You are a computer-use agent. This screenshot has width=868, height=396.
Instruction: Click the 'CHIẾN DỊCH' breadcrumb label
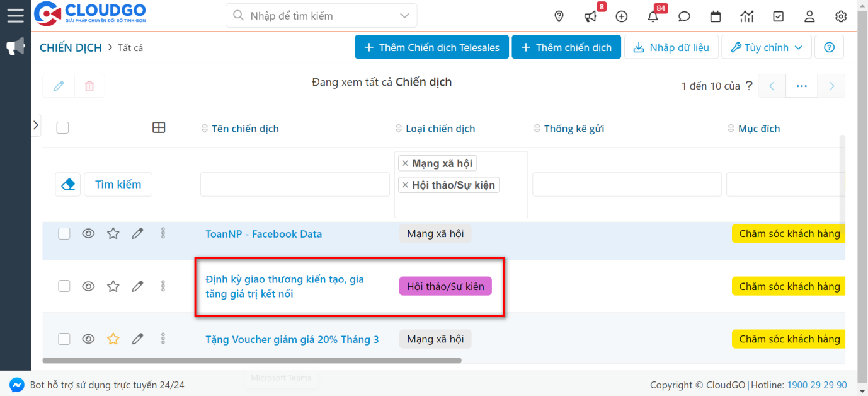click(70, 47)
